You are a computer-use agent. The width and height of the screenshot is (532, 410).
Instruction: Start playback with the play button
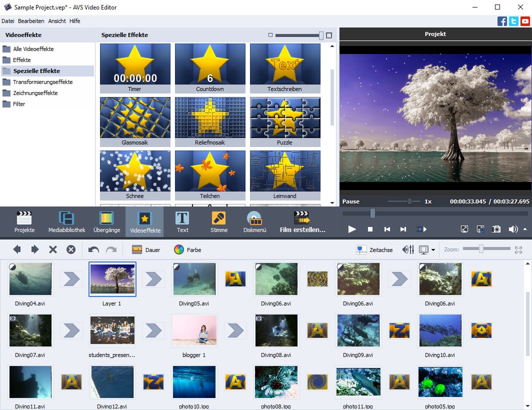[x=352, y=229]
